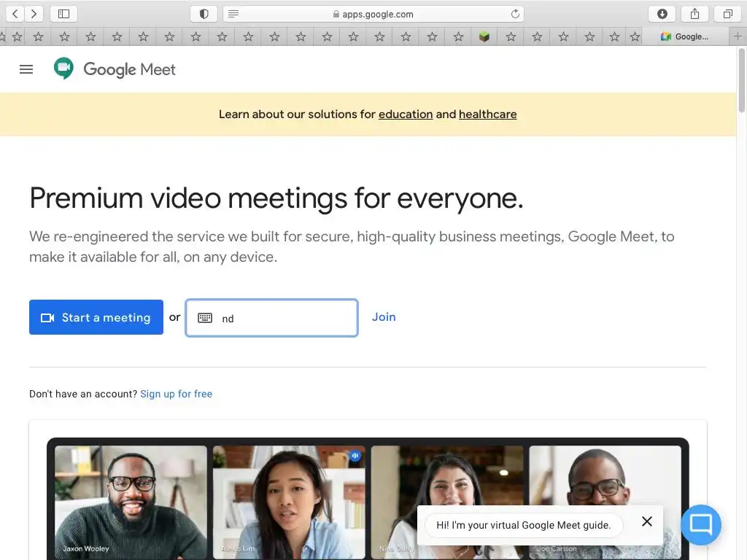Select Jaxon Wooley's video tile
Viewport: 747px width, 560px height.
[x=131, y=502]
